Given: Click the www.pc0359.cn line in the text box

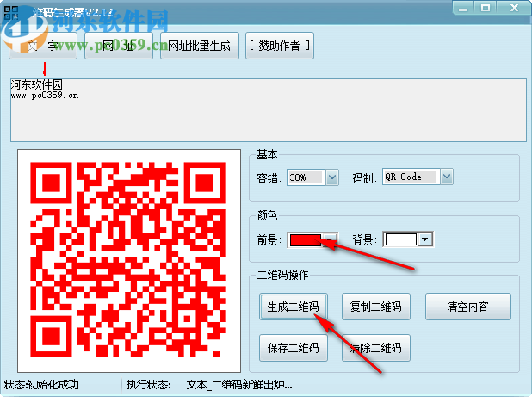Looking at the screenshot, I should point(45,96).
